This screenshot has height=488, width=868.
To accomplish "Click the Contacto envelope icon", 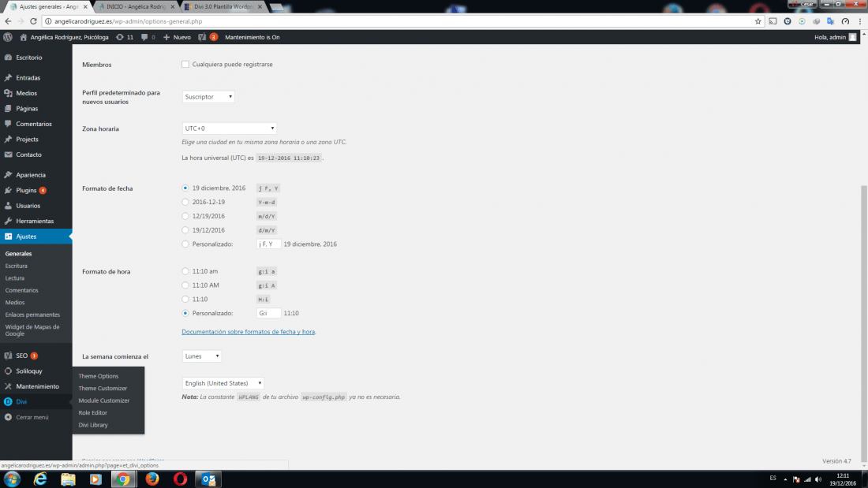I will pos(9,155).
